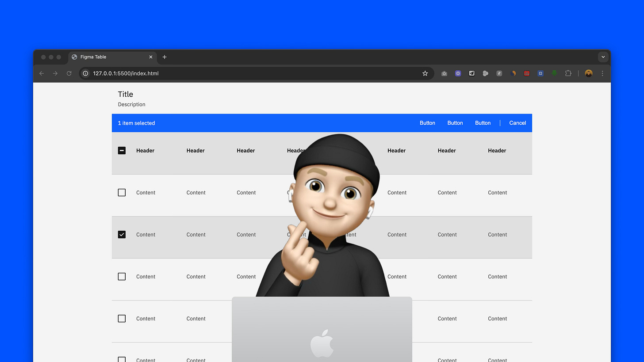This screenshot has height=362, width=644.
Task: Click the red extension icon in the toolbar
Action: pos(526,73)
